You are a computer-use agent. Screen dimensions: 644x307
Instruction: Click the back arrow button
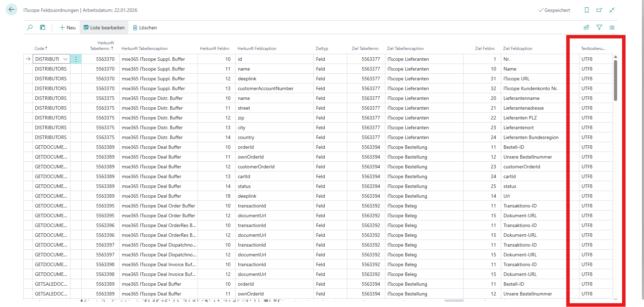12,10
